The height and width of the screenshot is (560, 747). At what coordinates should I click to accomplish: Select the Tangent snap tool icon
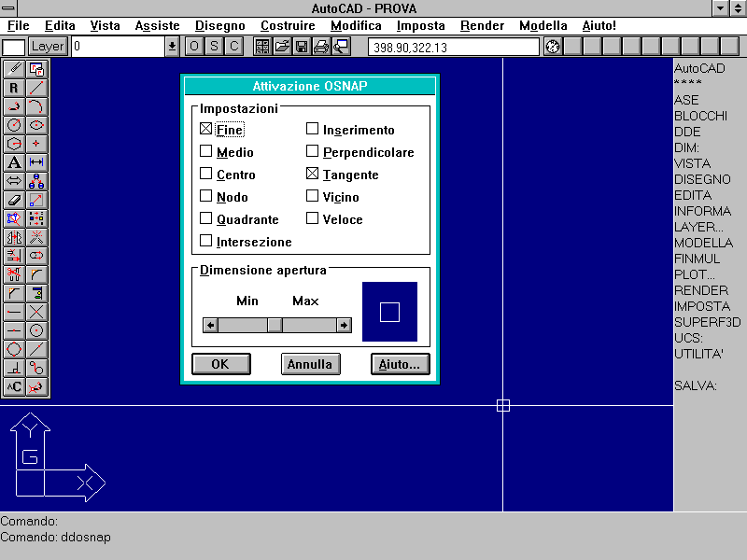coord(36,368)
